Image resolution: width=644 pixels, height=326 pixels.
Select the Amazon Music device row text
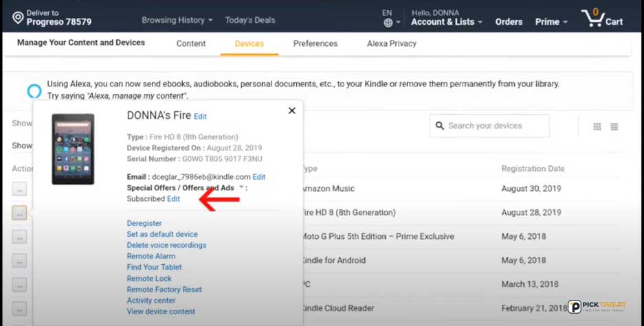pyautogui.click(x=329, y=189)
